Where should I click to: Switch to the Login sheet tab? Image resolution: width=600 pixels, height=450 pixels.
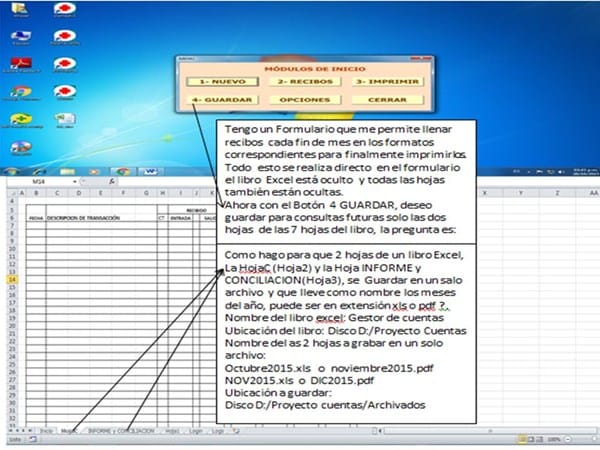(196, 431)
